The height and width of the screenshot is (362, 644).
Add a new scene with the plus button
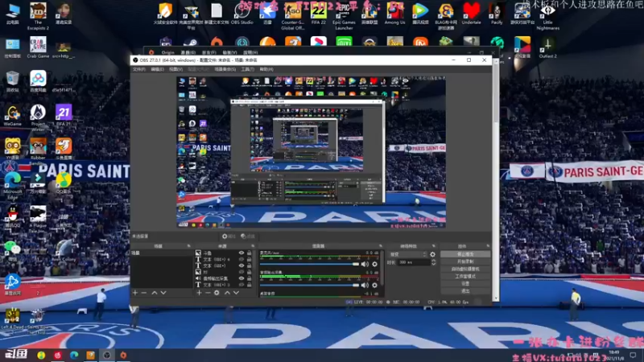click(135, 293)
